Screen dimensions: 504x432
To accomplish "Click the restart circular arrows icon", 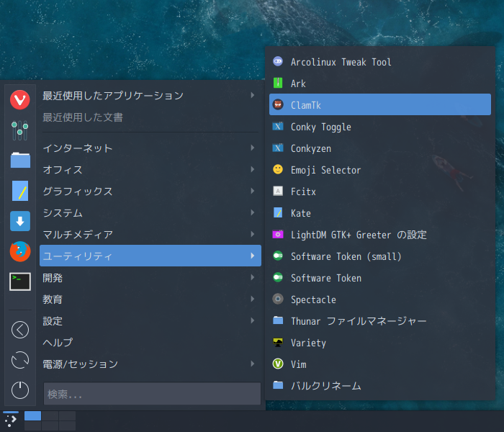I will point(20,360).
